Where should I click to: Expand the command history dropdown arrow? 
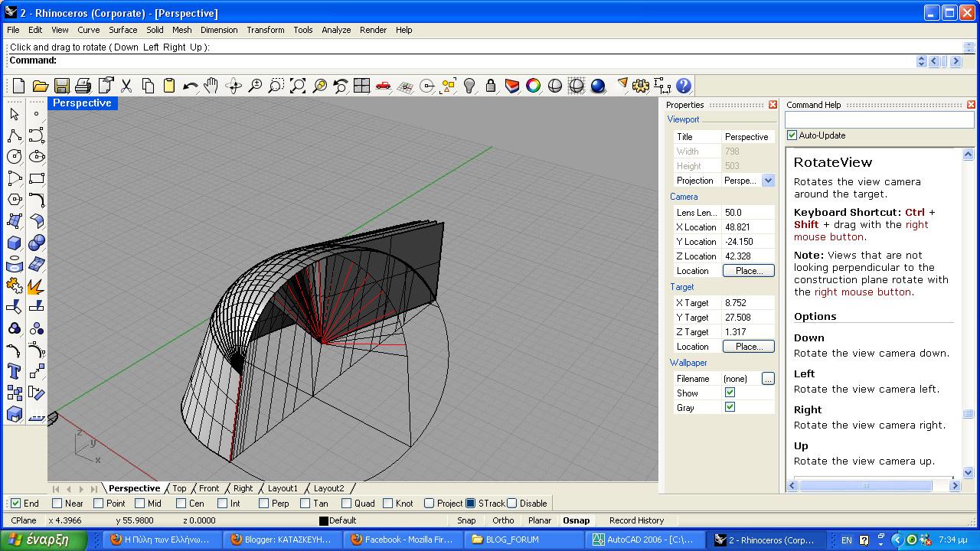921,61
